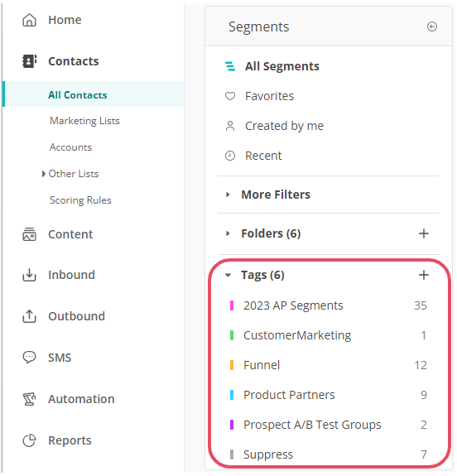Open the Marketing Lists menu item
Image resolution: width=457 pixels, height=476 pixels.
click(x=84, y=121)
